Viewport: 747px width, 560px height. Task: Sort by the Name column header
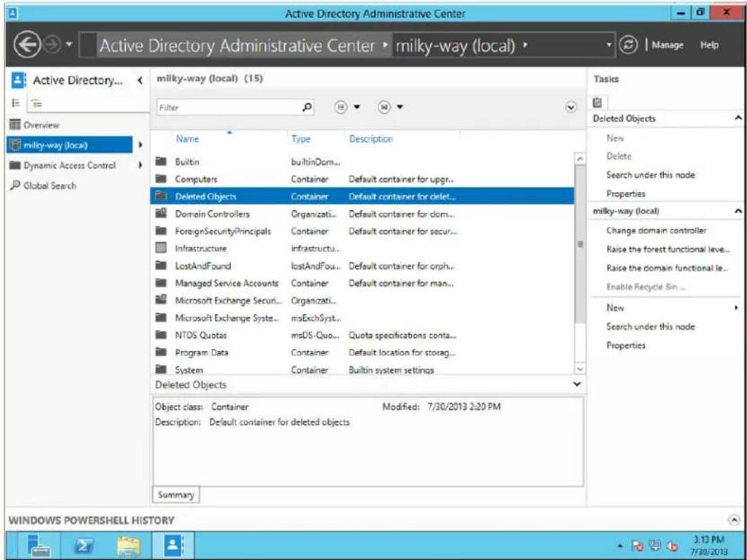click(187, 139)
